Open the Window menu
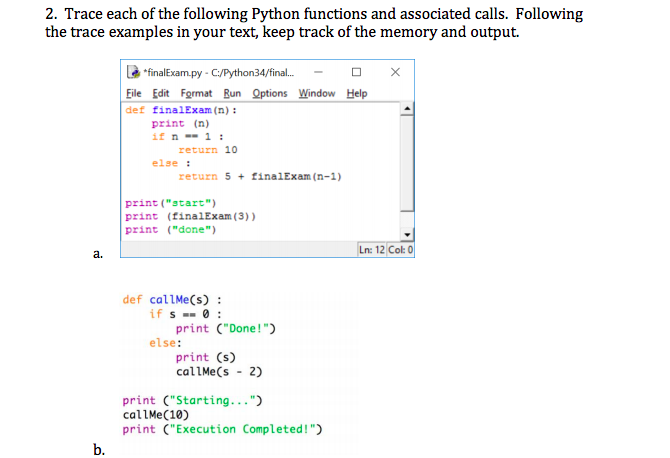 317,93
